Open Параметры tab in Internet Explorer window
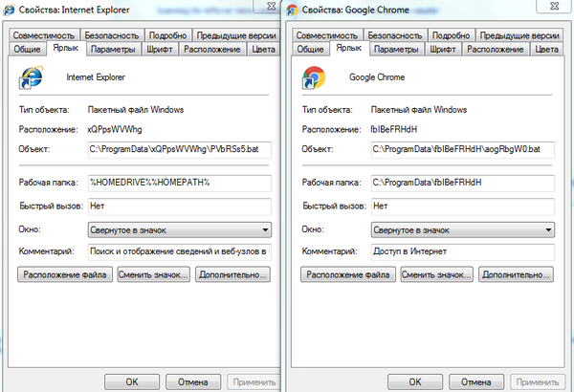This screenshot has width=574, height=392. click(113, 49)
